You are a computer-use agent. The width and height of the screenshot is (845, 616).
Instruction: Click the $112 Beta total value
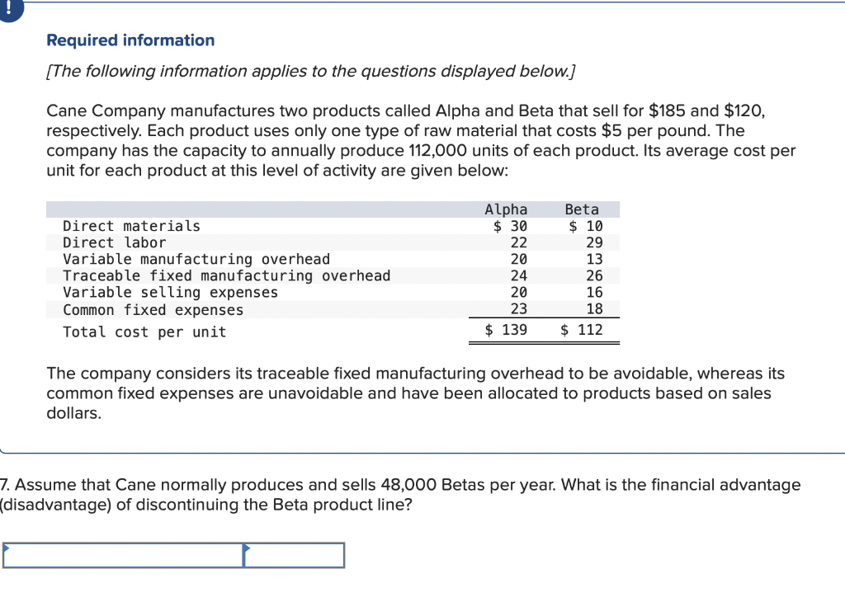(582, 329)
